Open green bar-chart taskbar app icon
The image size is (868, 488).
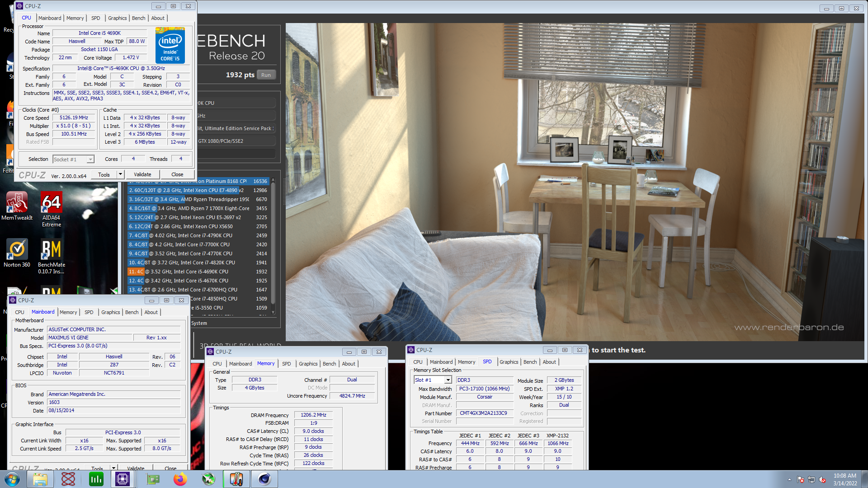(96, 479)
